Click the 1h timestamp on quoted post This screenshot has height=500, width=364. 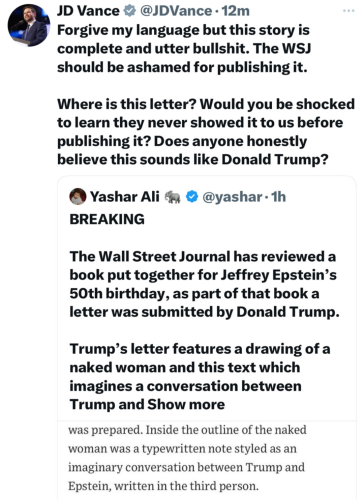pos(279,197)
